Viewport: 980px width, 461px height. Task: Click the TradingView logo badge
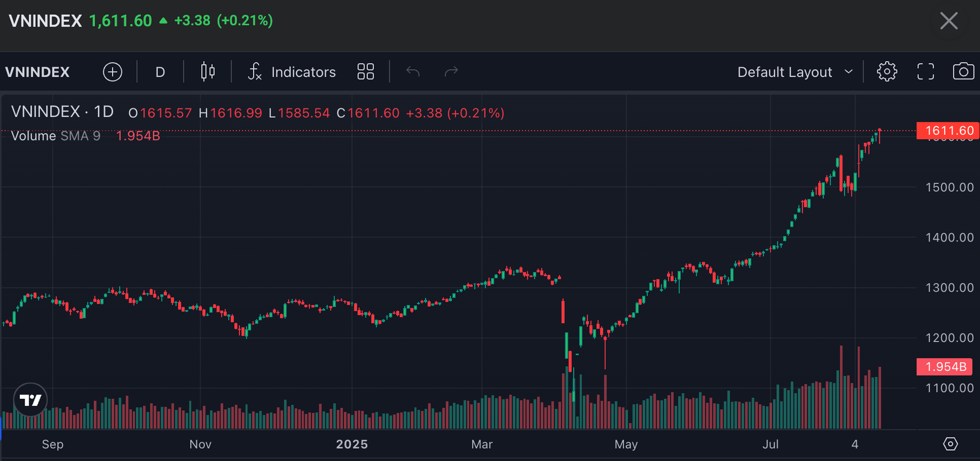click(x=31, y=400)
